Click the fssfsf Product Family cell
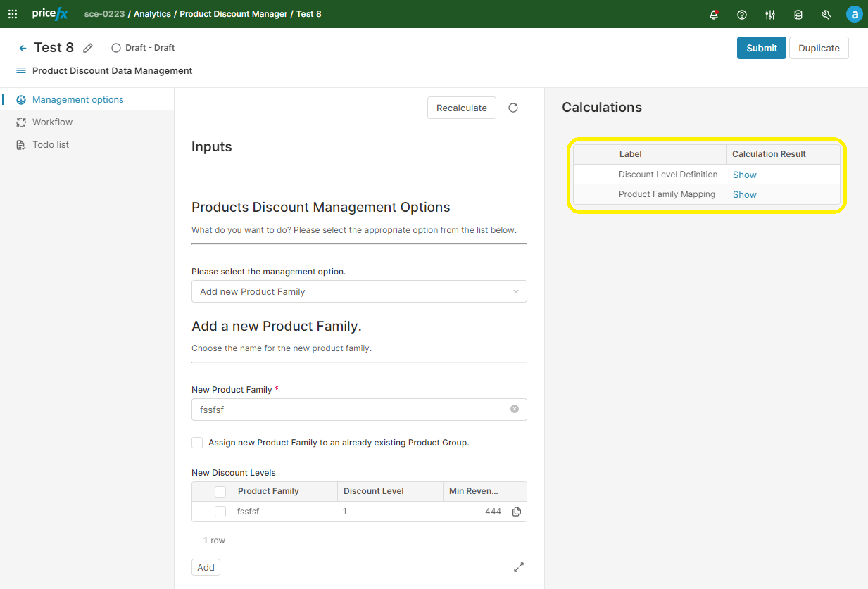The width and height of the screenshot is (868, 589). (x=249, y=512)
